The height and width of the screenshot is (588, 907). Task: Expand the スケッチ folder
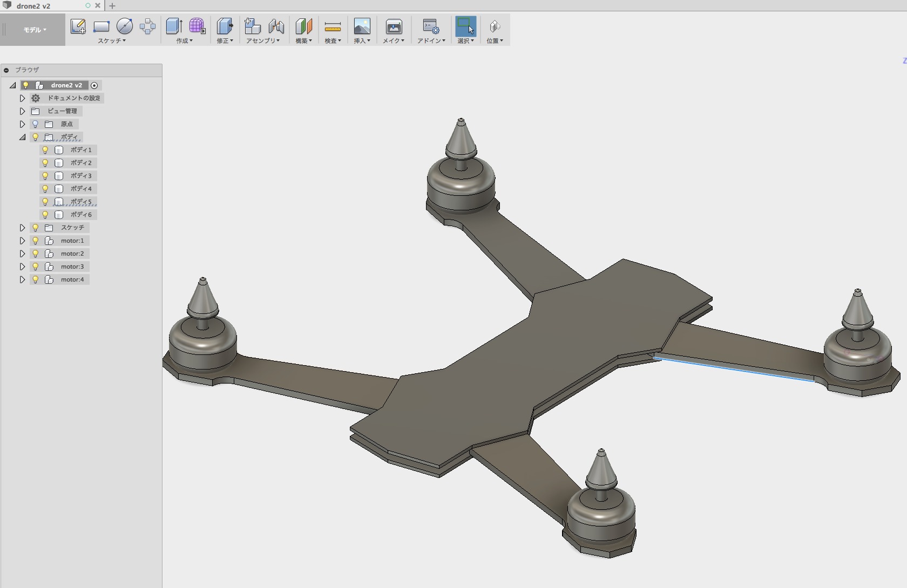[x=22, y=228]
